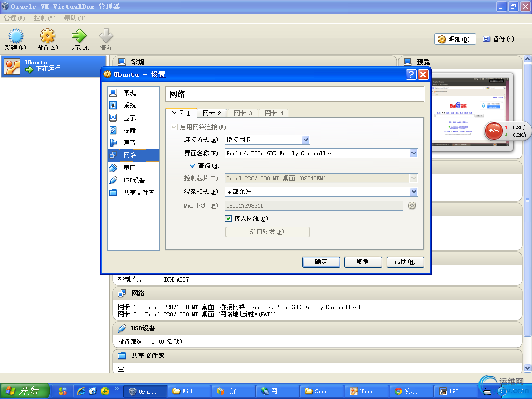Open the 帮助 menu in menu bar
This screenshot has height=399, width=532.
pos(75,18)
